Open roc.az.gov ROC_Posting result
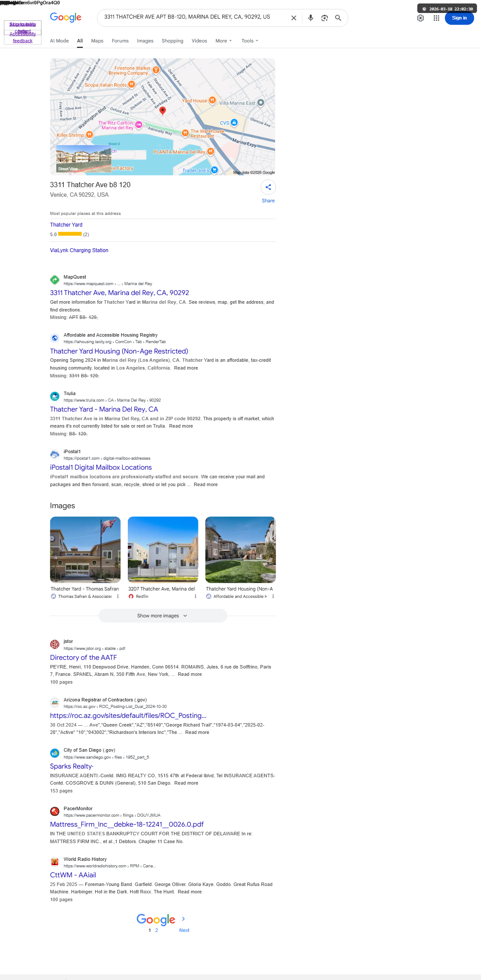Image resolution: width=487 pixels, height=980 pixels. [x=128, y=716]
